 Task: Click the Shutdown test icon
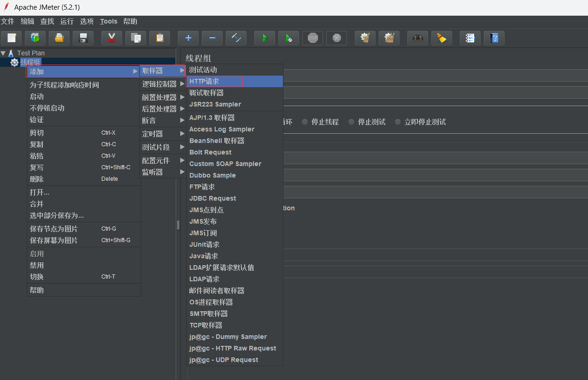[336, 38]
